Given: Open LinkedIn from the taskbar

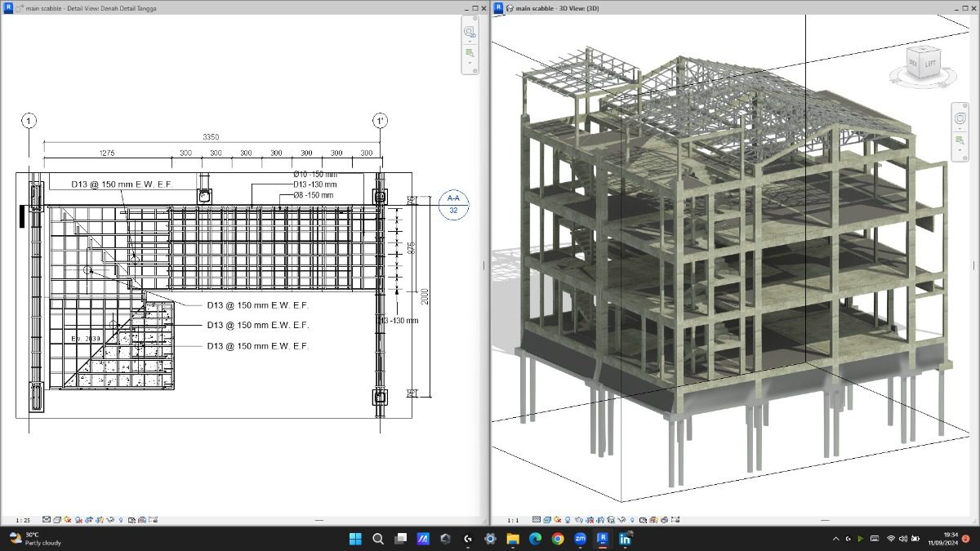Looking at the screenshot, I should point(625,539).
